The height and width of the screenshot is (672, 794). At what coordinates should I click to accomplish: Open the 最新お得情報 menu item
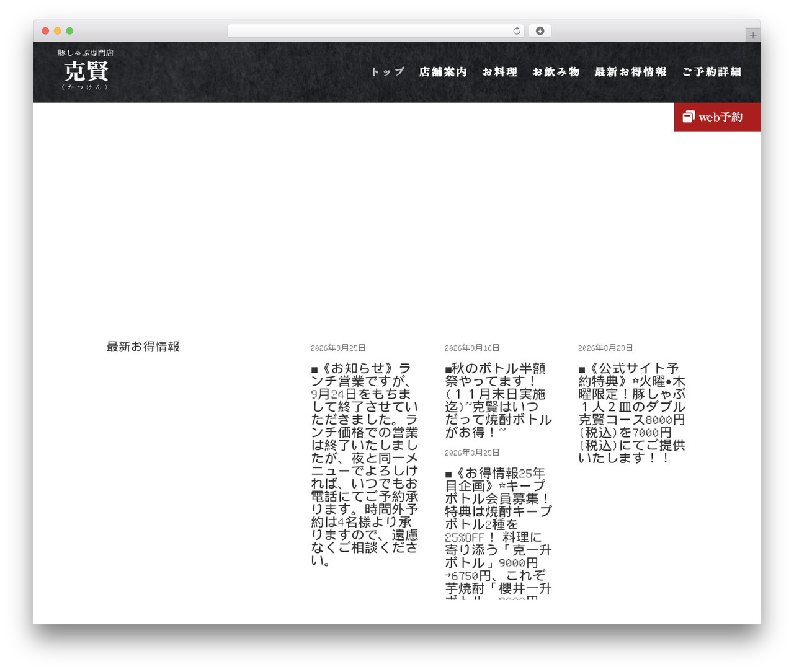point(630,72)
